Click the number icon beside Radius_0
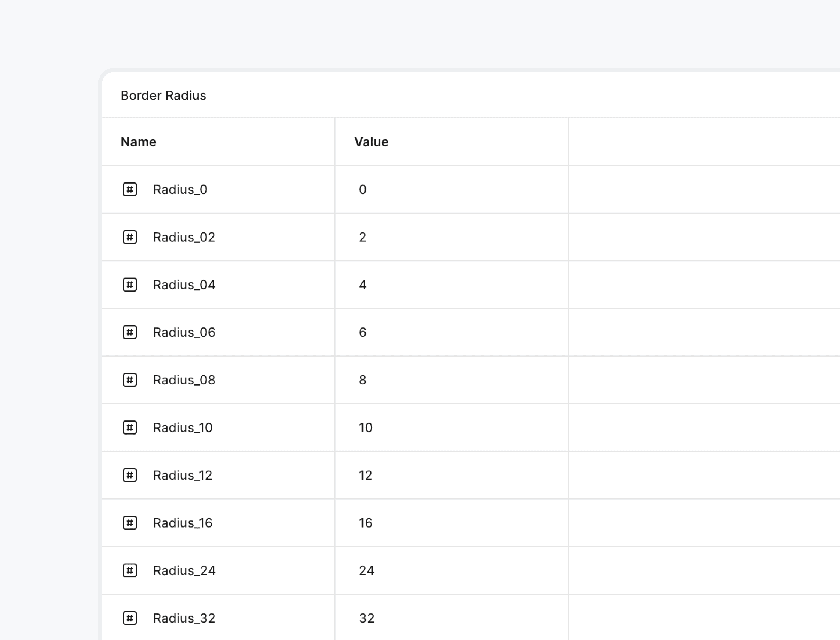Screen dimensions: 840x640 130,189
